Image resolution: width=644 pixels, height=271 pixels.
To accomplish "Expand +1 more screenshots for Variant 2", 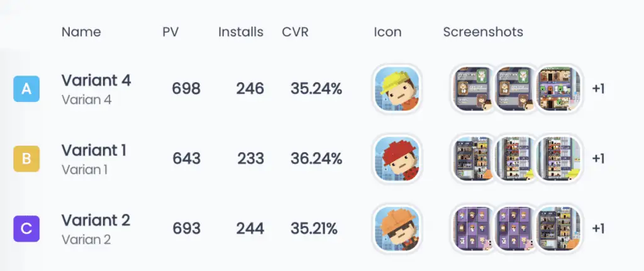I will coord(598,228).
